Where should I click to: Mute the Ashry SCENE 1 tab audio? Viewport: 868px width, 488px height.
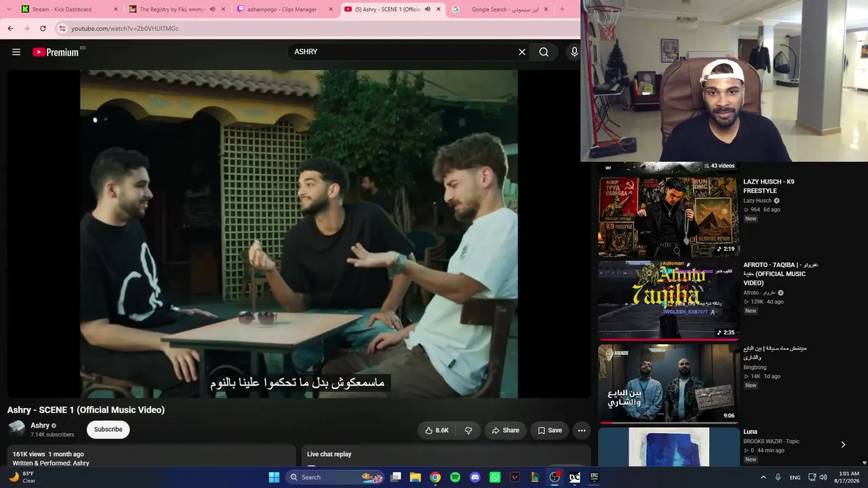[427, 9]
